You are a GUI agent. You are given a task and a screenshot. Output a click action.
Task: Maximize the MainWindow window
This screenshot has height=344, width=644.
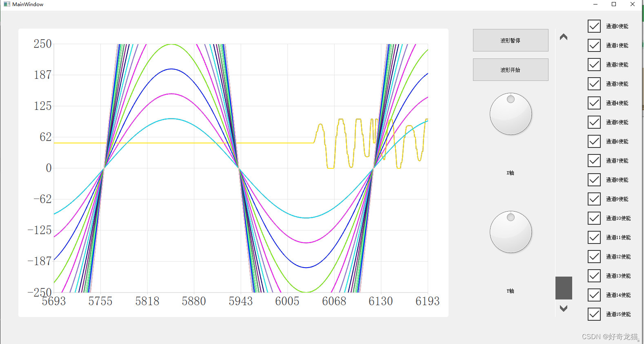pos(614,4)
